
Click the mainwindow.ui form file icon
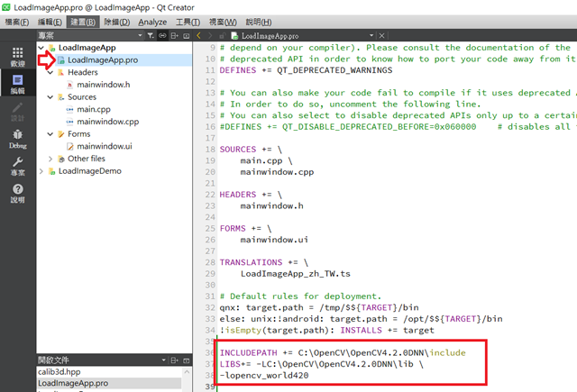click(70, 146)
